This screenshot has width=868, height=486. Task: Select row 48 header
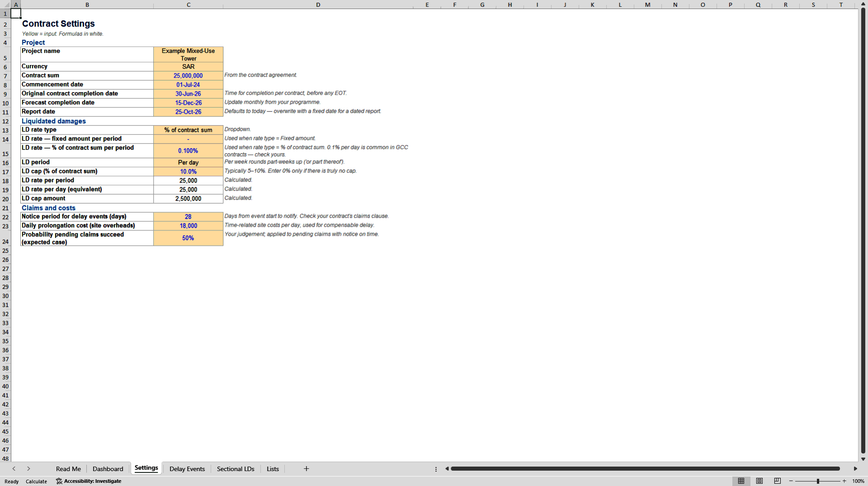[5, 458]
